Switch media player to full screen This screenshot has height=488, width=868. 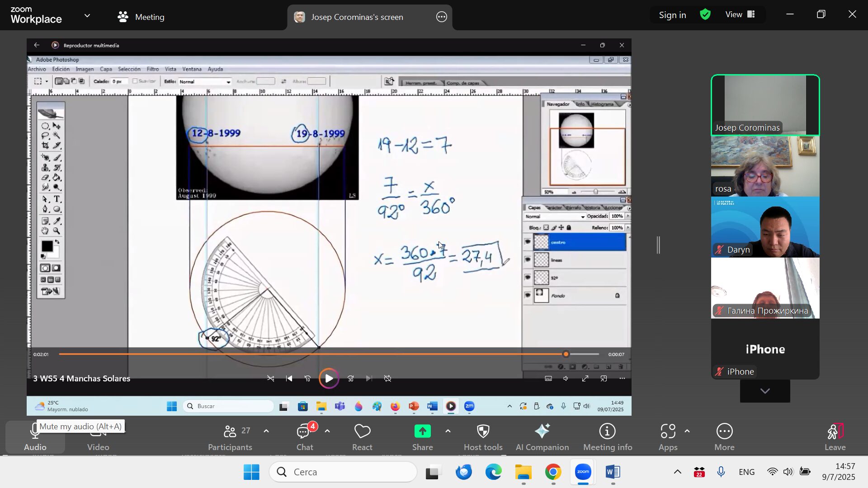coord(585,379)
